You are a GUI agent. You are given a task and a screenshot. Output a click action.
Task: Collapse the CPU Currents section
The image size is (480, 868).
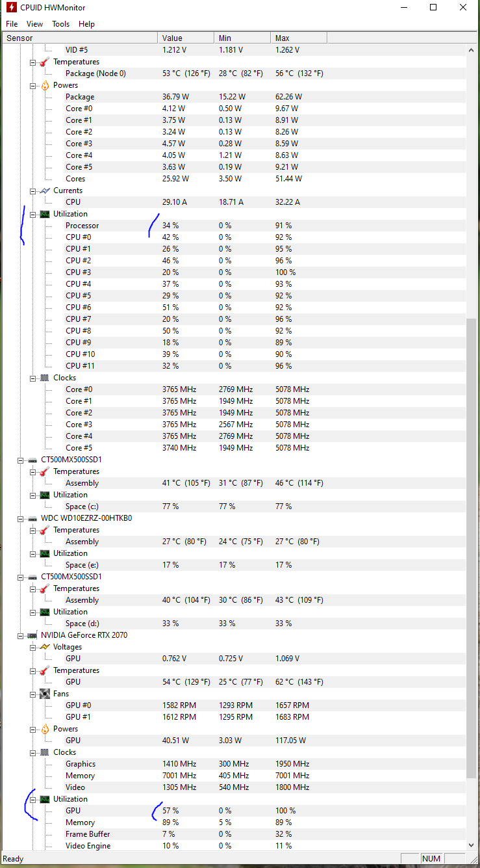(33, 191)
